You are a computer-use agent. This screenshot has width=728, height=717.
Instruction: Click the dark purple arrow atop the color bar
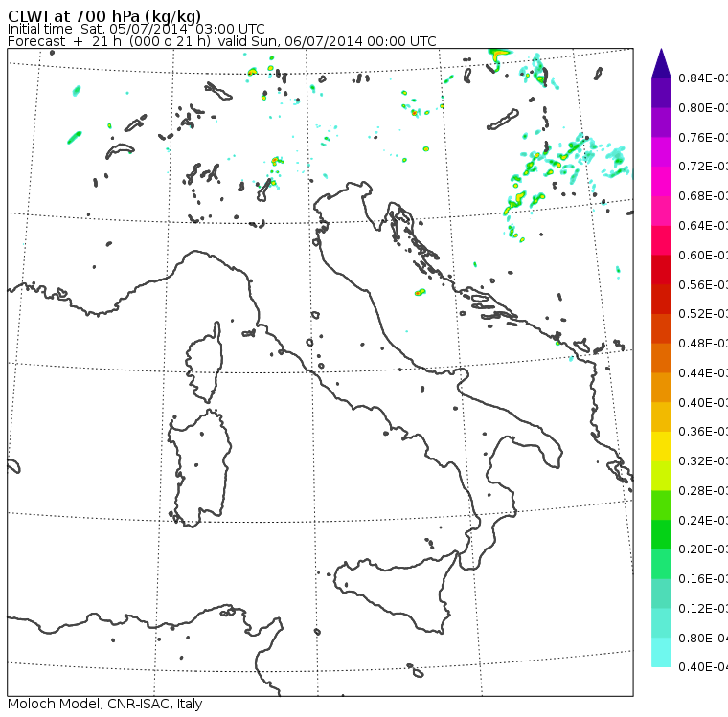(x=661, y=63)
